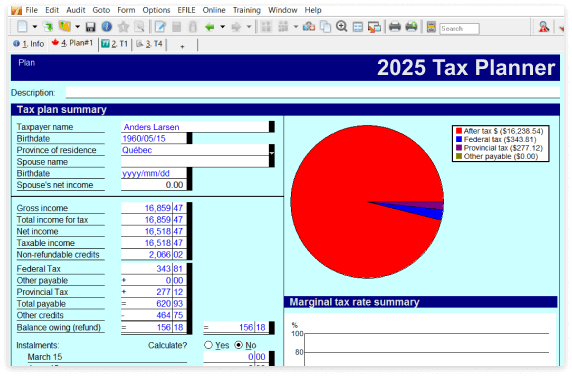The width and height of the screenshot is (572, 376).
Task: Click the taxpayer birthdate field 1960/05/15
Action: pyautogui.click(x=154, y=138)
